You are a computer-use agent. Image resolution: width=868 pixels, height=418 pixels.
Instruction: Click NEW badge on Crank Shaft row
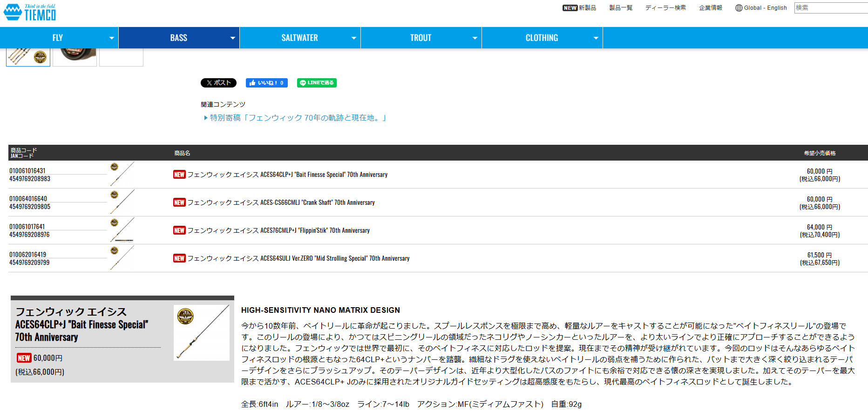point(179,202)
